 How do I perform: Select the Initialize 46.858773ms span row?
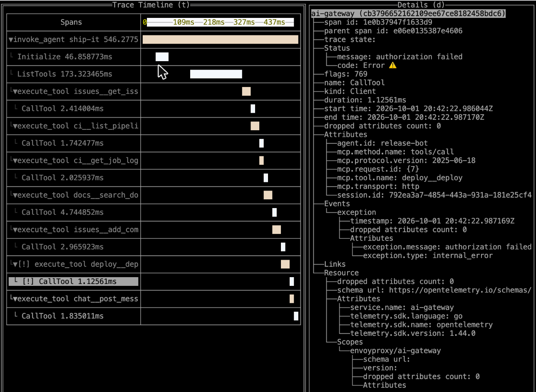pyautogui.click(x=74, y=57)
